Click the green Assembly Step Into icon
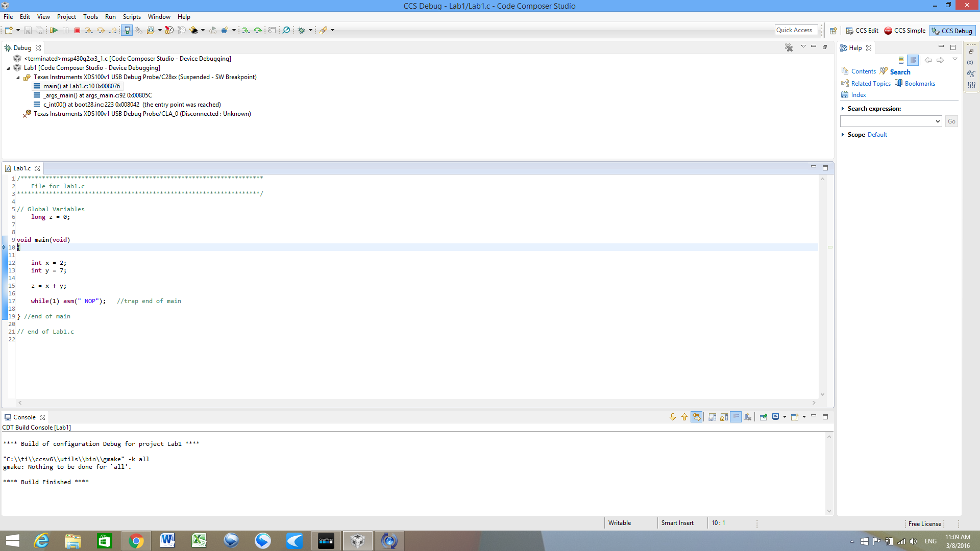Image resolution: width=980 pixels, height=551 pixels. 246,31
